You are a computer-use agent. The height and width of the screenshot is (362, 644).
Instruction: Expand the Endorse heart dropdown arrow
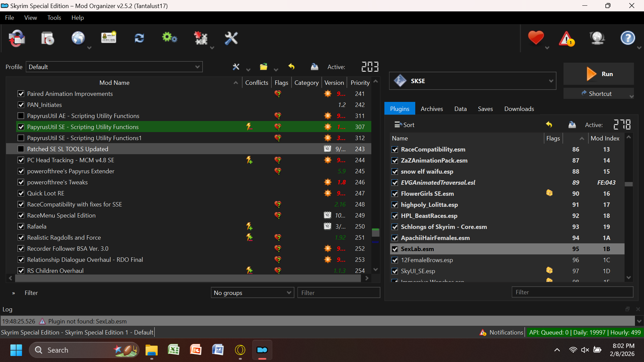[x=547, y=48]
